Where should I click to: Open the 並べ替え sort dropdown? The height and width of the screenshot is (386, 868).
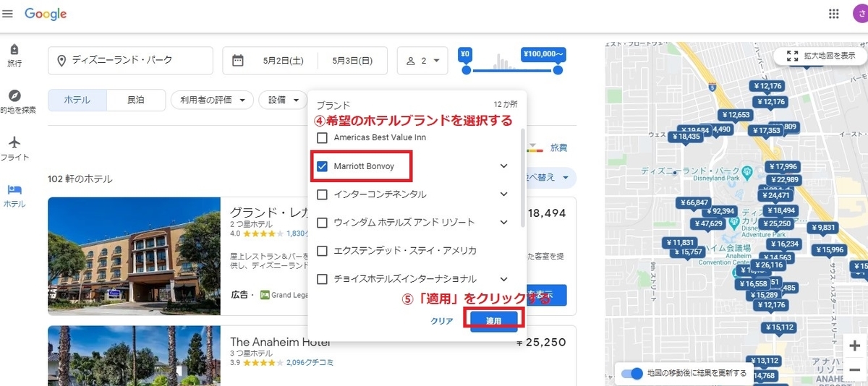(x=551, y=178)
